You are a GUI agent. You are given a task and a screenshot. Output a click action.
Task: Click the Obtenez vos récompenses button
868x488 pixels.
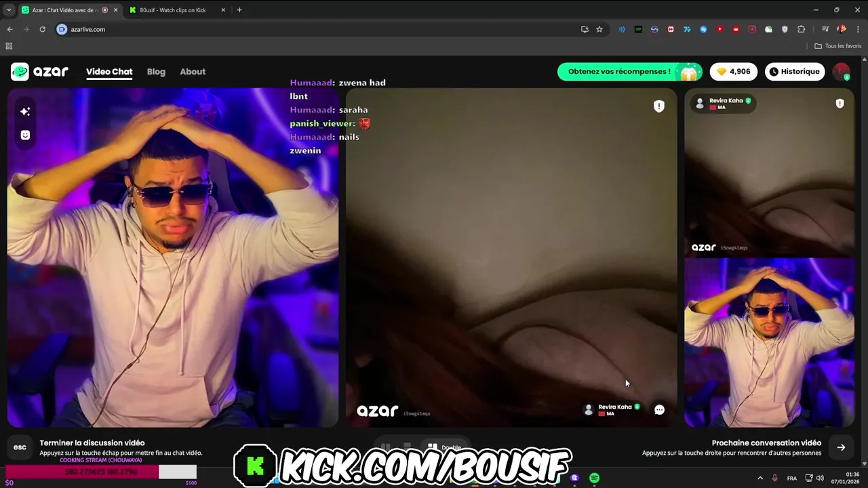click(x=630, y=71)
